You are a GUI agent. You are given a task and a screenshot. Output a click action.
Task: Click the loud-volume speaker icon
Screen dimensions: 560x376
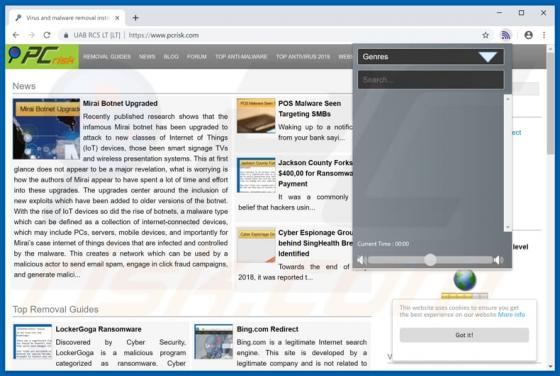[x=498, y=260]
